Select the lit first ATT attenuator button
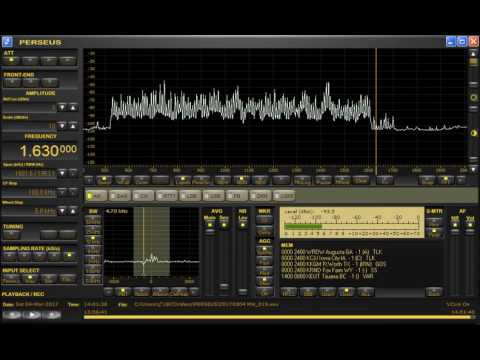This screenshot has width=480, height=360. 12,60
